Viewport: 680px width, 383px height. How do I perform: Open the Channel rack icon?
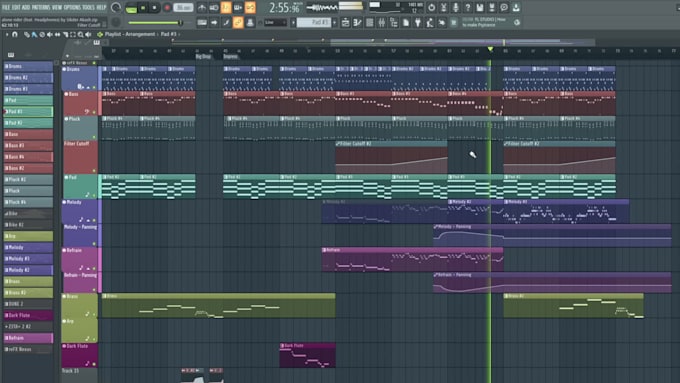(369, 23)
